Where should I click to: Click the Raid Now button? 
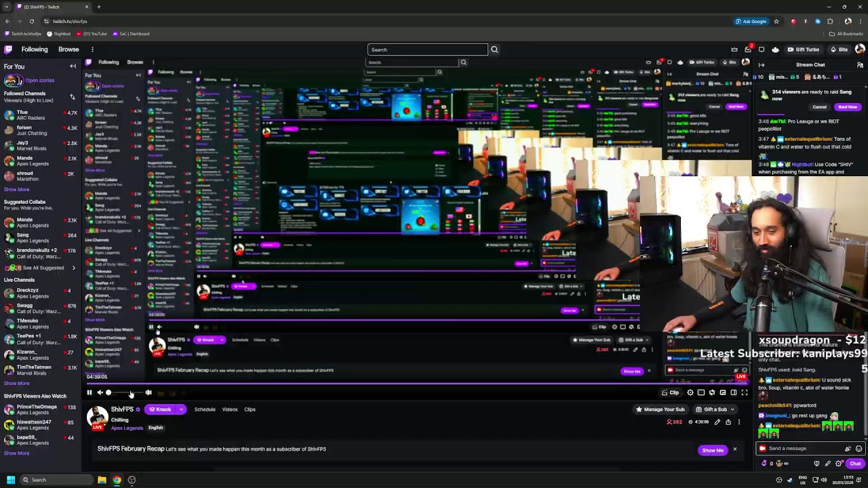click(848, 107)
